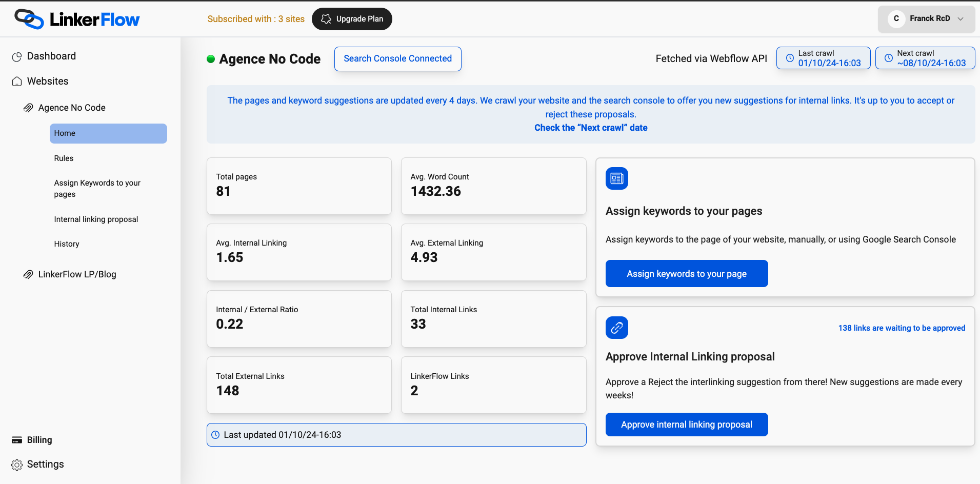Click the paperclip icon beside Agence No Code

28,108
